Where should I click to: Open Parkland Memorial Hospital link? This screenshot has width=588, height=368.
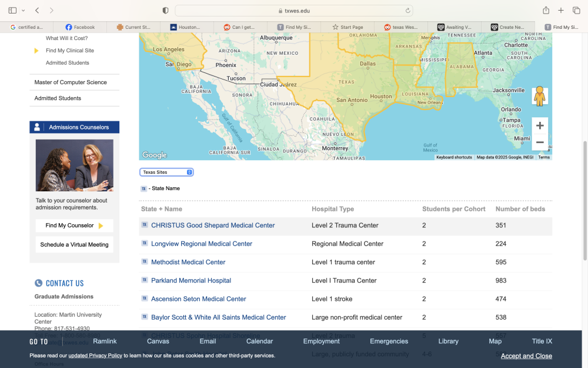(x=191, y=280)
